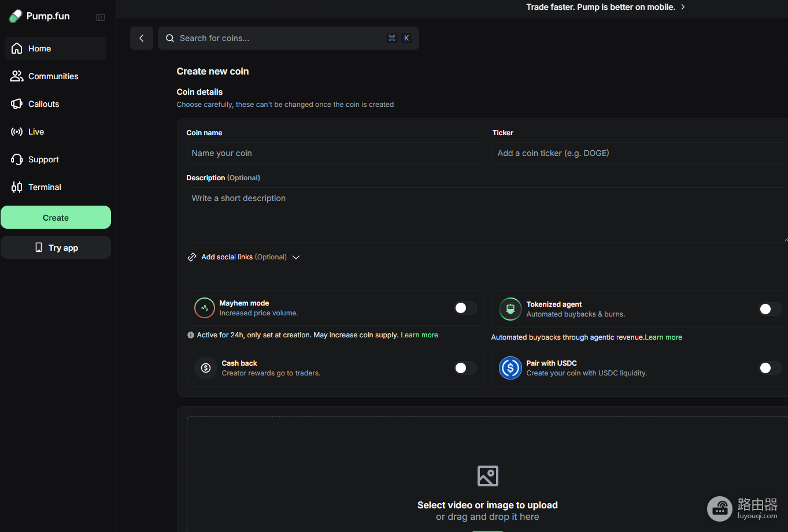The image size is (788, 532).
Task: Click the link icon beside Add social links
Action: tap(192, 257)
